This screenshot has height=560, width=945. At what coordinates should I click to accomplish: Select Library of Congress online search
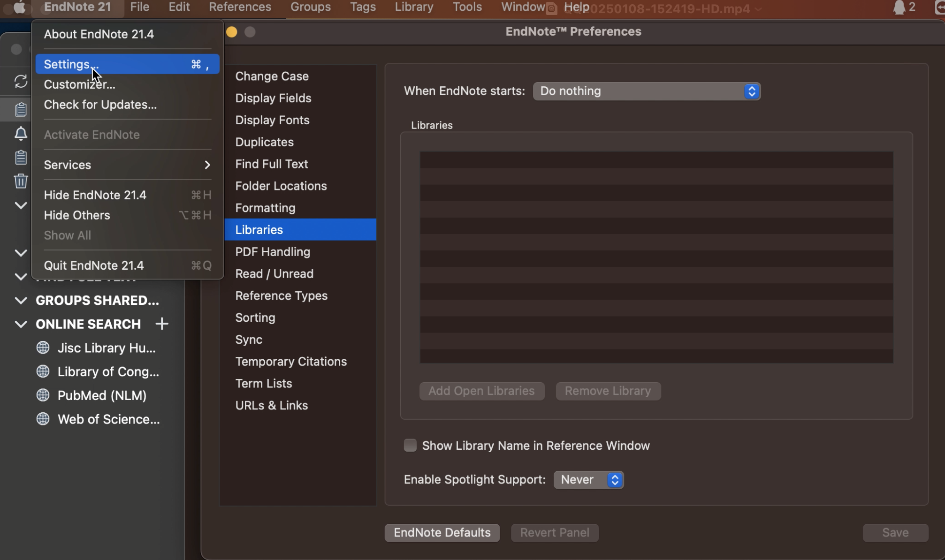[108, 371]
